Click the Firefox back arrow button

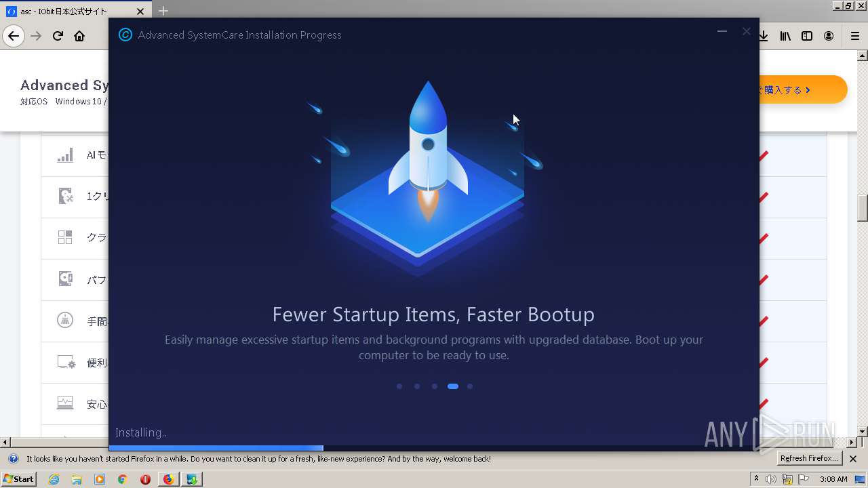click(x=14, y=36)
